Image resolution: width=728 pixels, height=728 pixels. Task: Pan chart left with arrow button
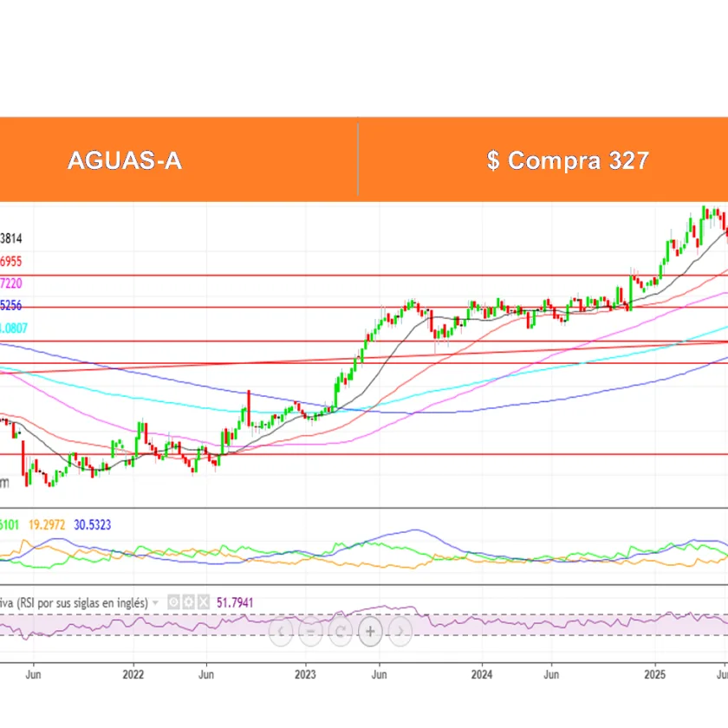pos(281,632)
